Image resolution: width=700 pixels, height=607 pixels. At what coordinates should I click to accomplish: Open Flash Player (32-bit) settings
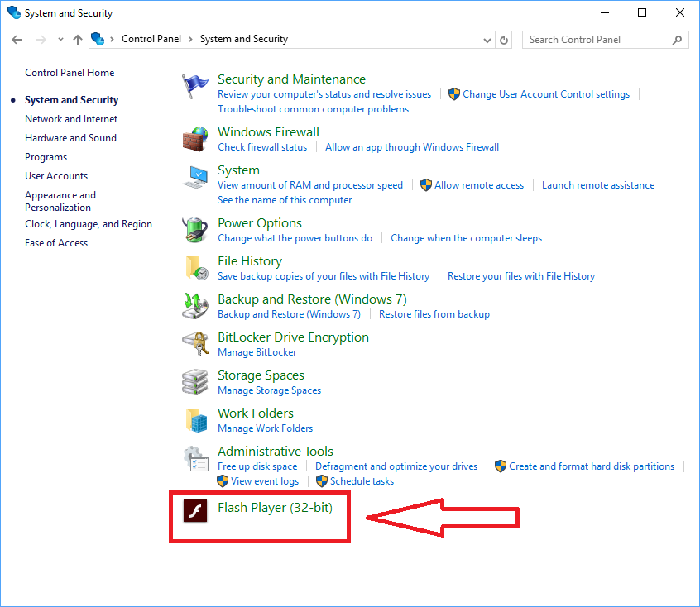point(275,508)
